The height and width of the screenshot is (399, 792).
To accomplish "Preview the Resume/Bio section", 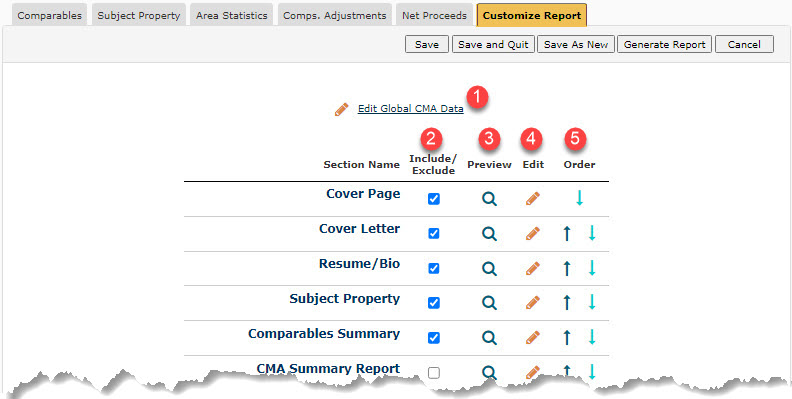I will click(x=489, y=269).
